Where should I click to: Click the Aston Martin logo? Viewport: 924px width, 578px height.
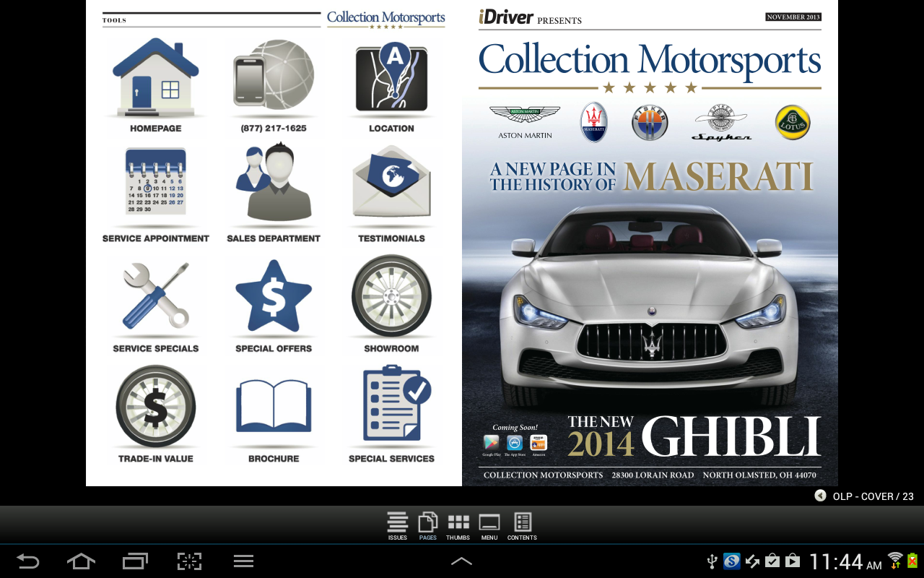click(525, 121)
